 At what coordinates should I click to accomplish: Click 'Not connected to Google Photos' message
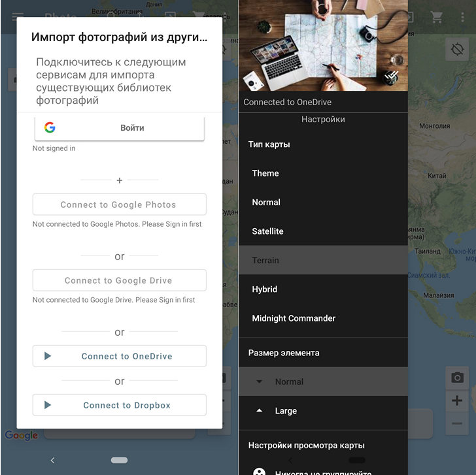coord(117,224)
